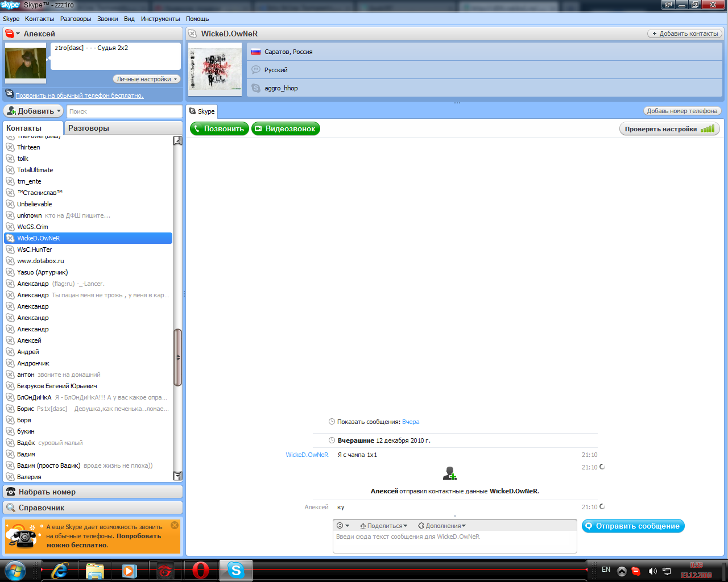Open the Контакты menu
This screenshot has width=728, height=582.
tap(40, 19)
